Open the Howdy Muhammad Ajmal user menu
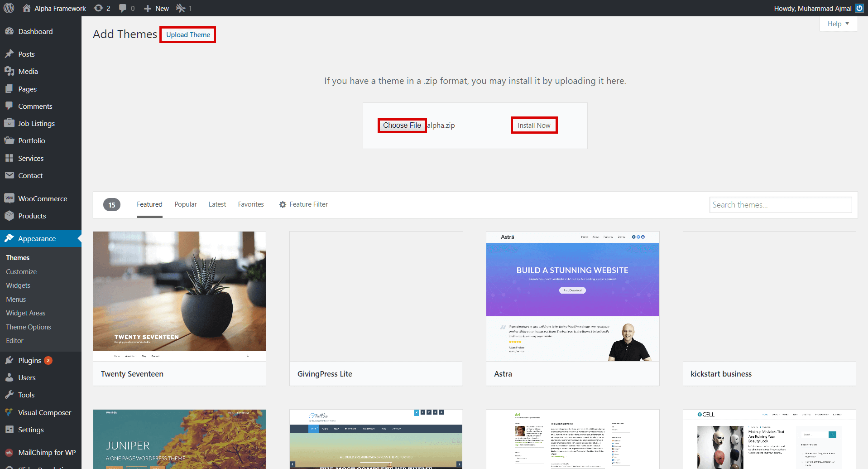The height and width of the screenshot is (469, 868). click(x=812, y=8)
